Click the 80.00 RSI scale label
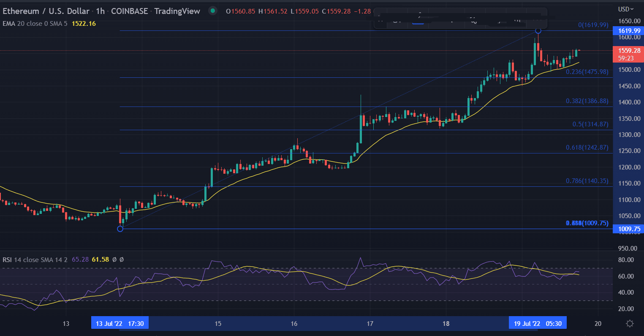The width and height of the screenshot is (644, 336). 627,260
